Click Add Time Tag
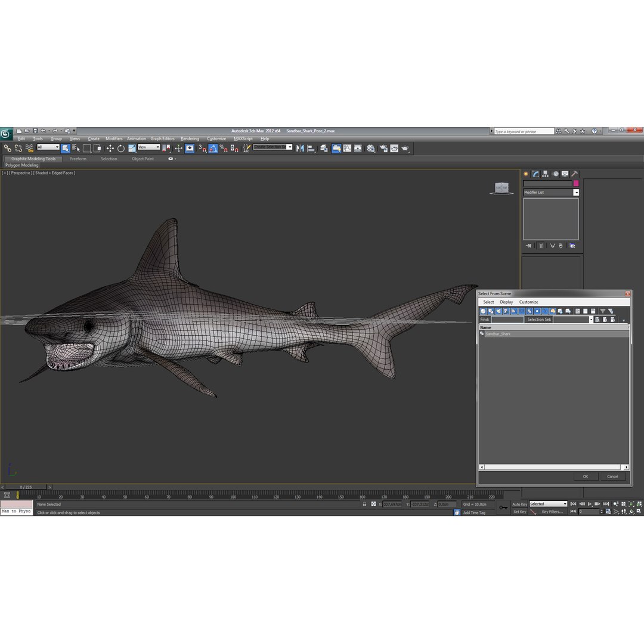Image resolution: width=644 pixels, height=644 pixels. (474, 513)
